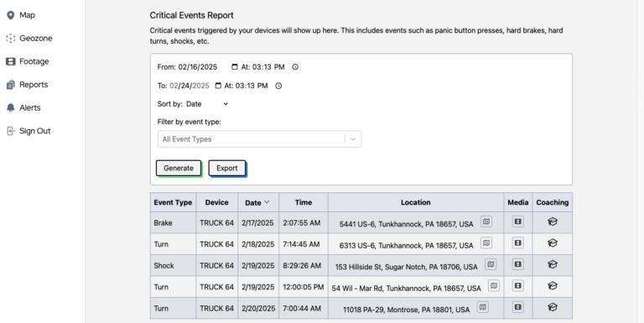Open coaching for the Shock event row
Image resolution: width=644 pixels, height=323 pixels.
(553, 264)
